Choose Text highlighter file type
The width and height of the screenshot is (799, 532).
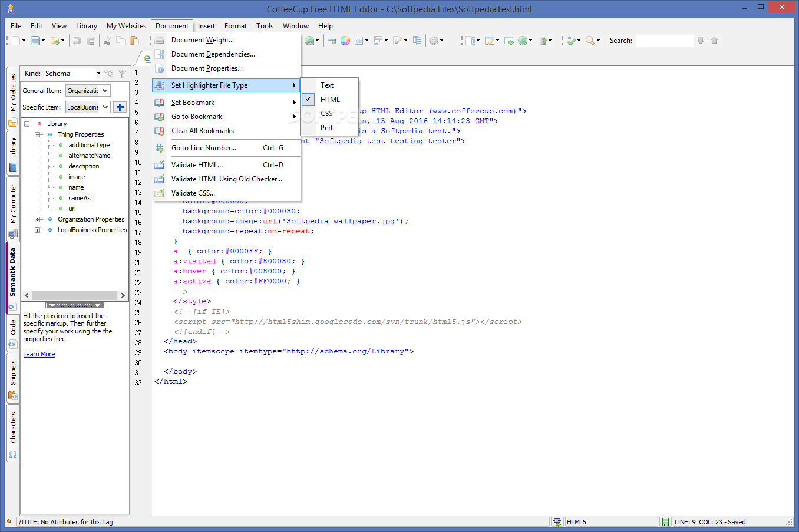329,85
